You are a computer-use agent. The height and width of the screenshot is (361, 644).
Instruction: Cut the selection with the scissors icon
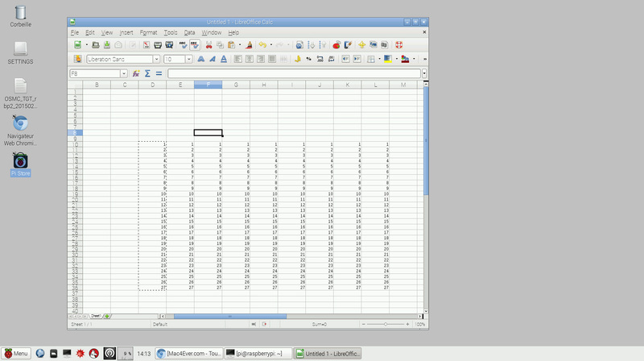point(208,45)
